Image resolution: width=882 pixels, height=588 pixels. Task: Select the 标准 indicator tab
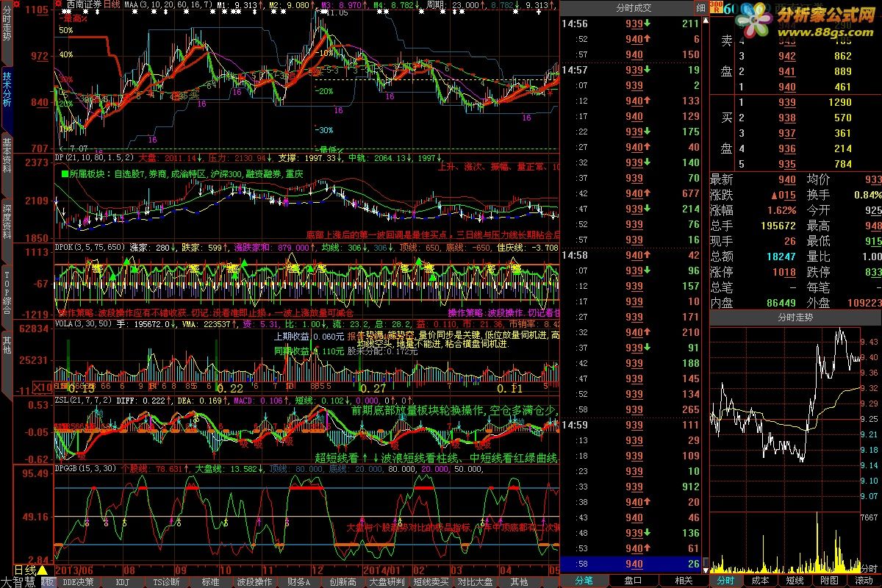[210, 581]
